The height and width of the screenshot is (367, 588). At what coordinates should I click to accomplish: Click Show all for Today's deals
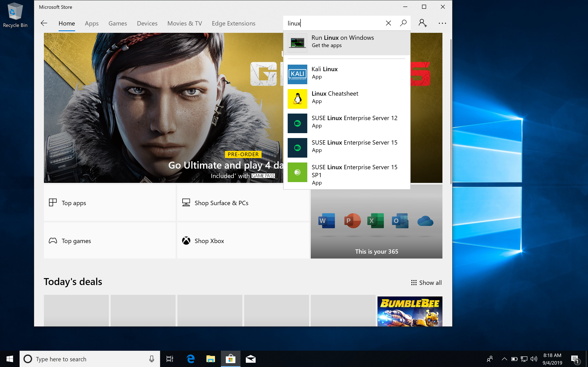pos(427,283)
